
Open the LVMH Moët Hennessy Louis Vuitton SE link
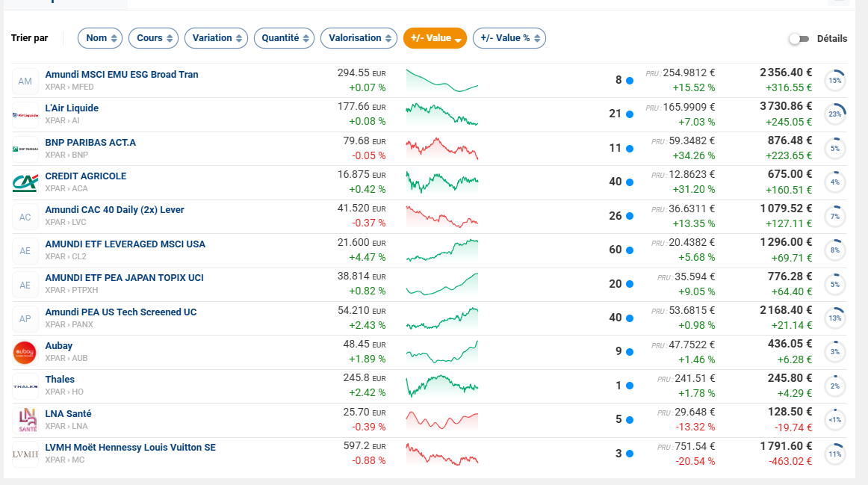pos(131,448)
